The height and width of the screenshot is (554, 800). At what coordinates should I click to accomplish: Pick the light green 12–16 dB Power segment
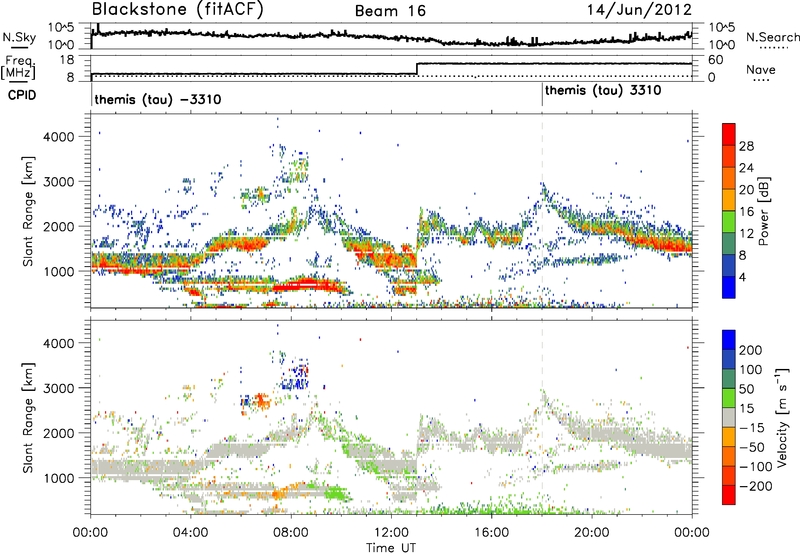point(729,221)
